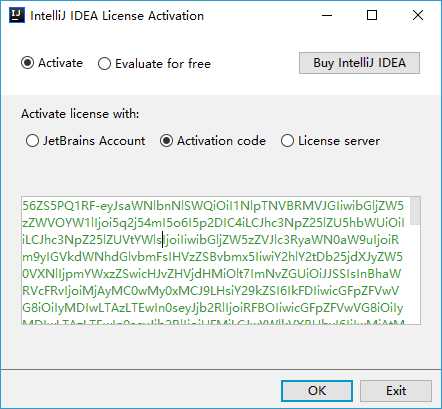Choose License server activation method
The height and width of the screenshot is (409, 442).
[x=287, y=141]
